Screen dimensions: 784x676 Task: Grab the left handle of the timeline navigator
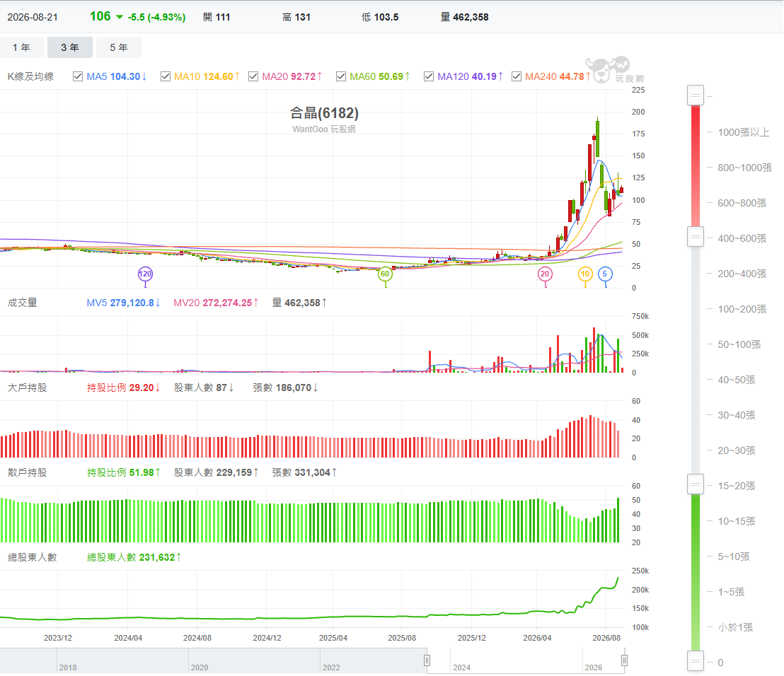tap(427, 660)
